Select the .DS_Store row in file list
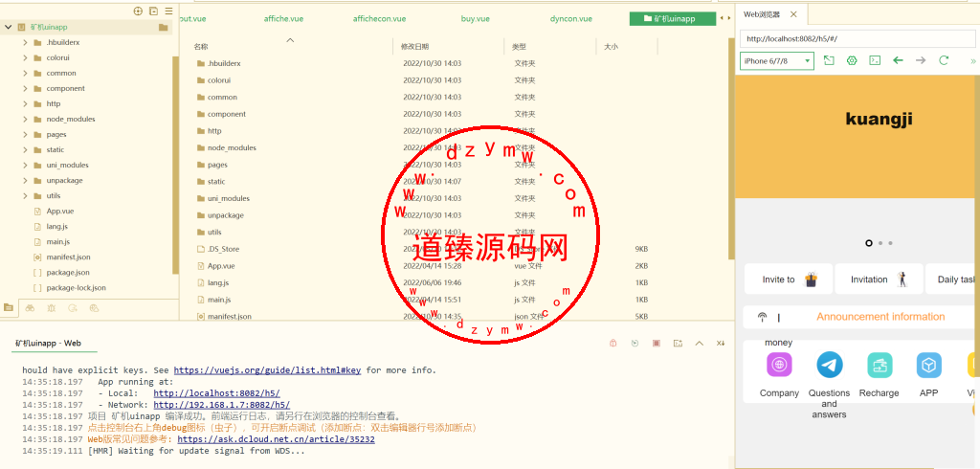Viewport: 980px width, 469px height. 422,249
